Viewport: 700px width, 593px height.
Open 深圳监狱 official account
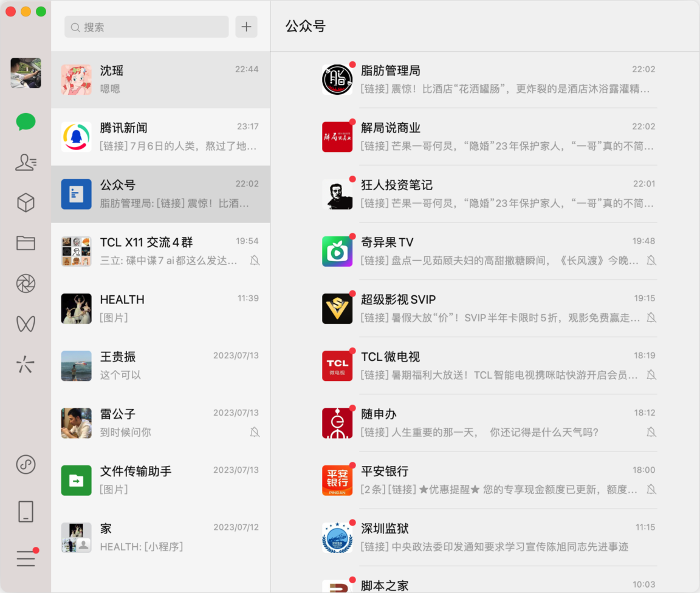[x=489, y=537]
